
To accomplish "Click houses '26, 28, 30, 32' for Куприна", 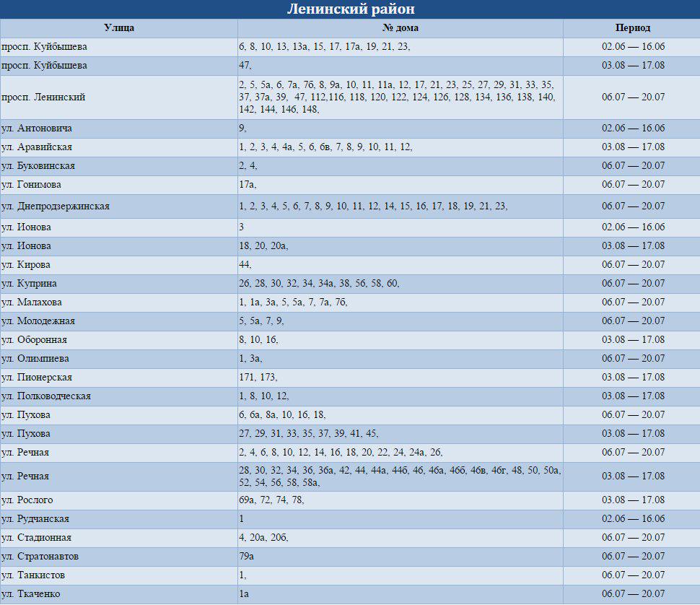I will tap(319, 283).
